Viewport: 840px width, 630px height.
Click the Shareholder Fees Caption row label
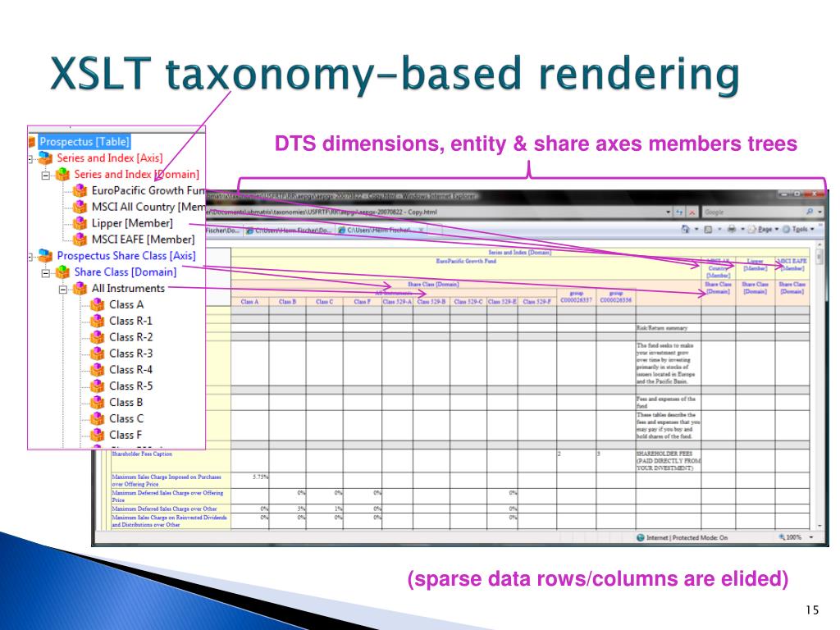coord(142,454)
